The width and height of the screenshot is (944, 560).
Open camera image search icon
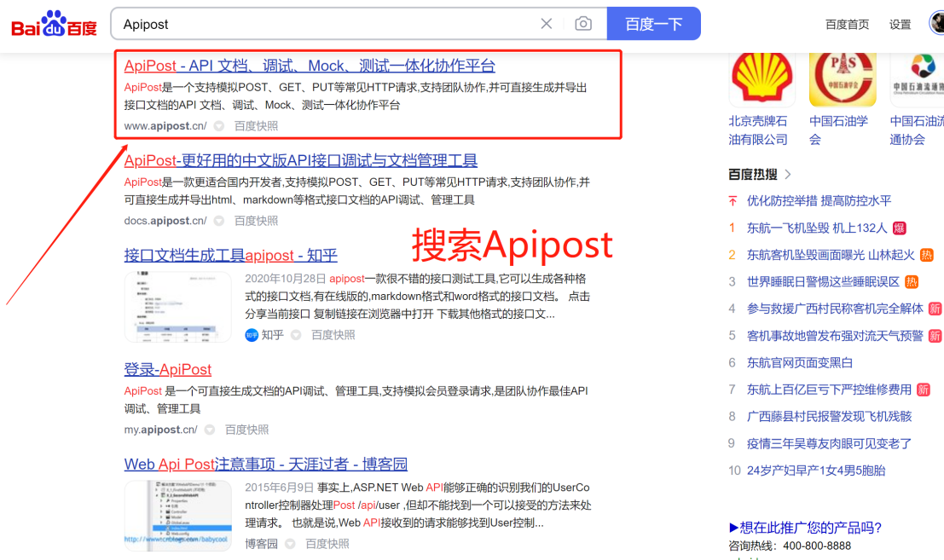582,24
